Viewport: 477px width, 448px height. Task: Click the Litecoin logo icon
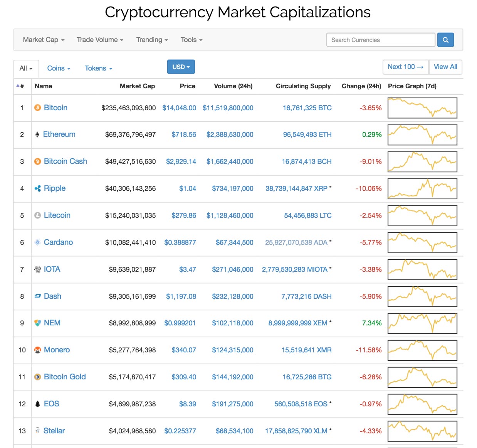(38, 216)
